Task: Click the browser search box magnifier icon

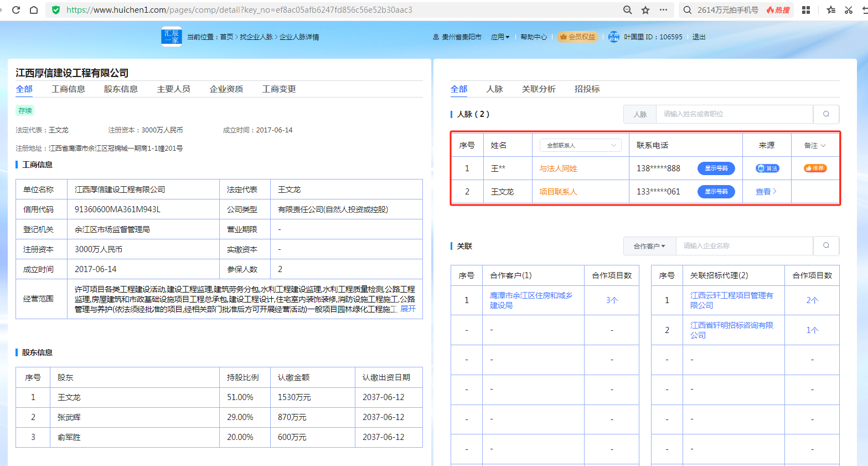Action: [688, 10]
